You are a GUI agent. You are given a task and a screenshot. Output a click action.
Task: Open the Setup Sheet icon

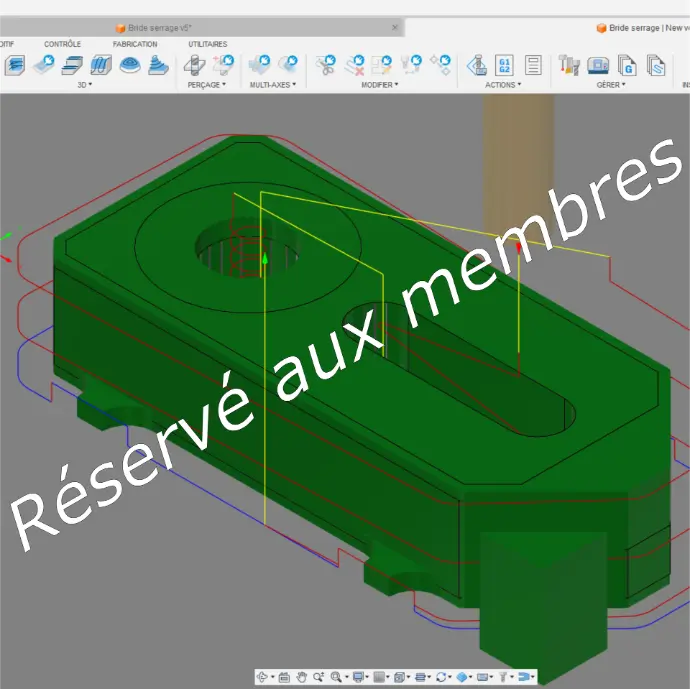pos(533,66)
